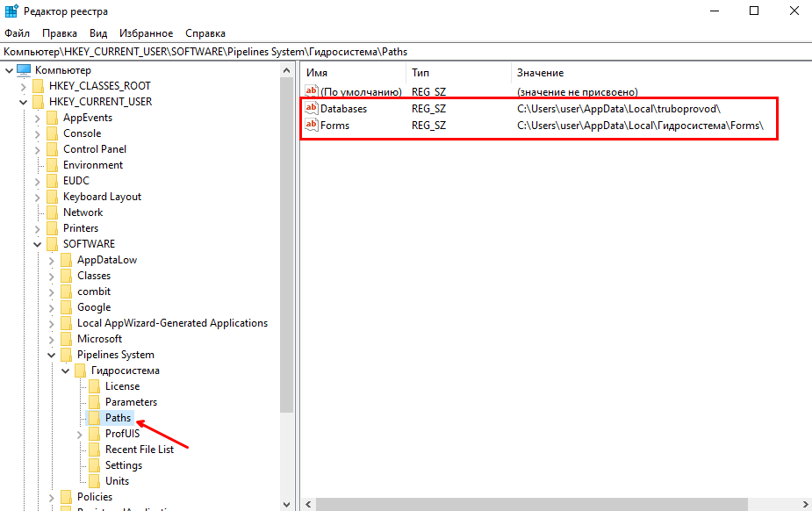Screen dimensions: 812x511
Task: Click the Paths folder icon in tree
Action: click(x=94, y=418)
